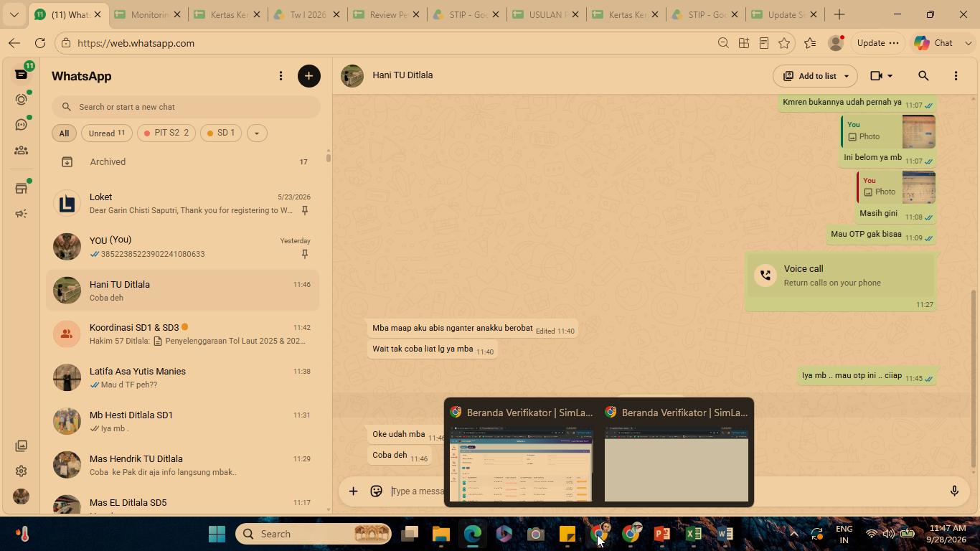This screenshot has height=551, width=980.
Task: Open the WhatsApp three-dot menu
Action: click(281, 76)
